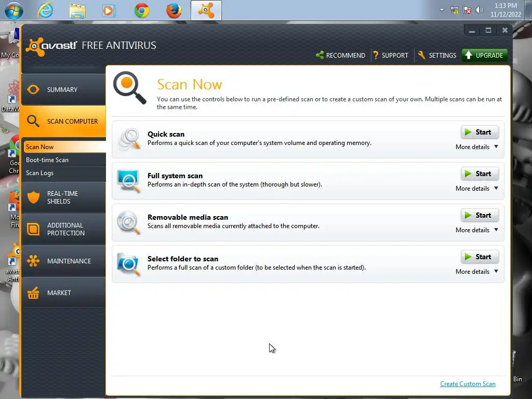Launch Google Chrome from the taskbar
Screen dimensions: 532x399
point(142,10)
